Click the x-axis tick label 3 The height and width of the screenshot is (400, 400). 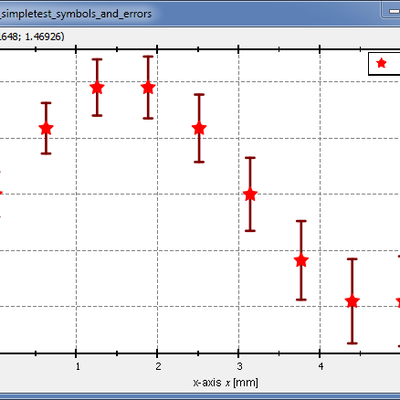[239, 367]
